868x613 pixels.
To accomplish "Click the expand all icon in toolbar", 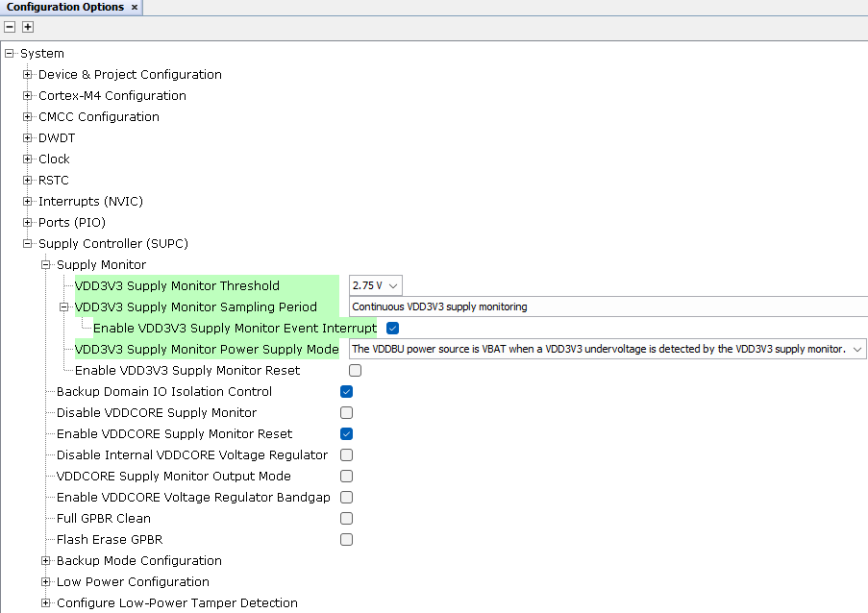I will (28, 27).
